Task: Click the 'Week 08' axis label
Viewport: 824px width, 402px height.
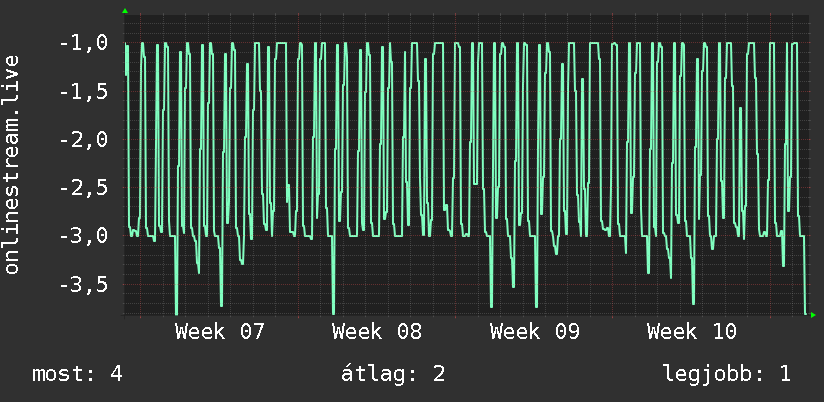Action: 377,332
